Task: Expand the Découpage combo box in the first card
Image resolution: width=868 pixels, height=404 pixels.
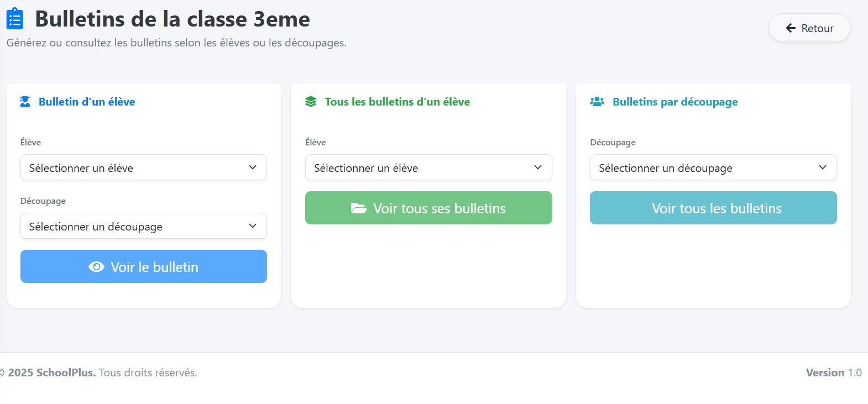Action: [x=143, y=225]
